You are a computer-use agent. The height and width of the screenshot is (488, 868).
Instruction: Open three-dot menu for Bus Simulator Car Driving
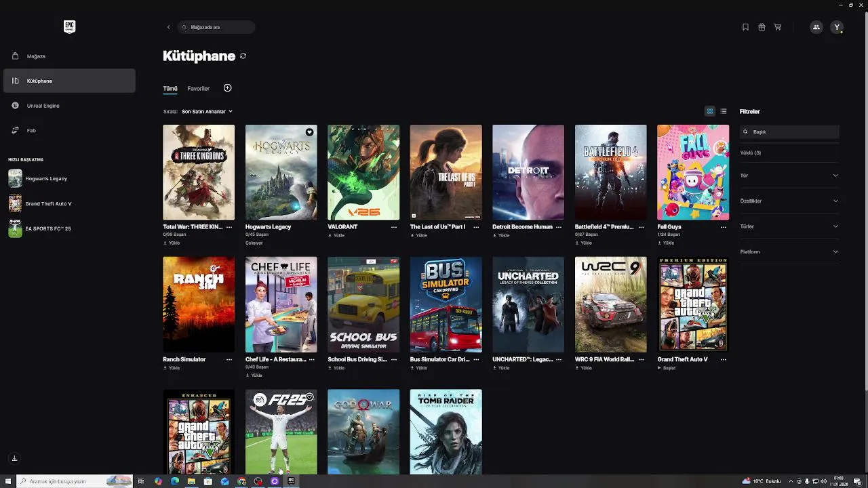[x=476, y=359]
